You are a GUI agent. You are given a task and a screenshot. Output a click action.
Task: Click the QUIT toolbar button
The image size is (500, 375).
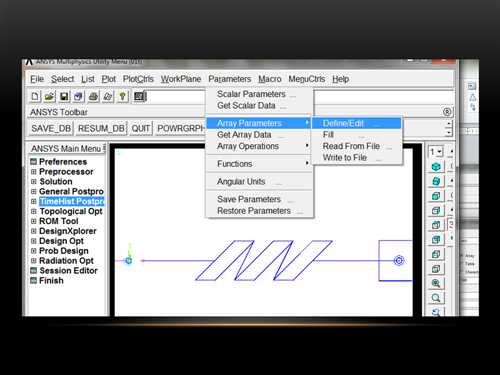coord(141,128)
